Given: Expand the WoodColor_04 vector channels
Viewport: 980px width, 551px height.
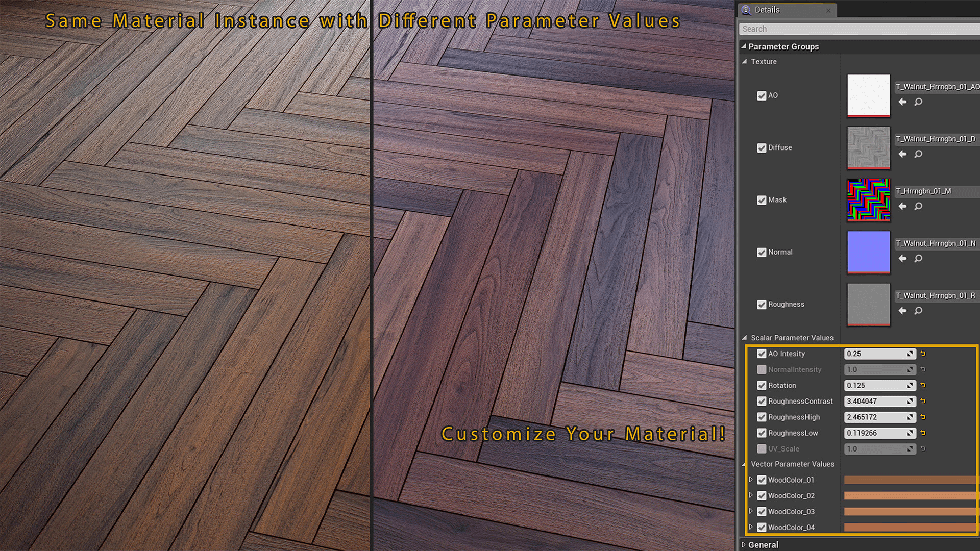Looking at the screenshot, I should 751,527.
